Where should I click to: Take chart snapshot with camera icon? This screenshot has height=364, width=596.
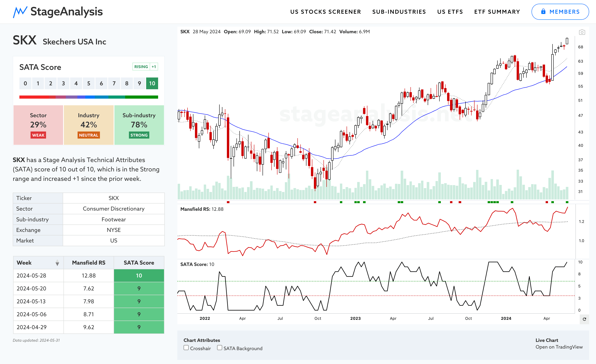click(x=582, y=32)
